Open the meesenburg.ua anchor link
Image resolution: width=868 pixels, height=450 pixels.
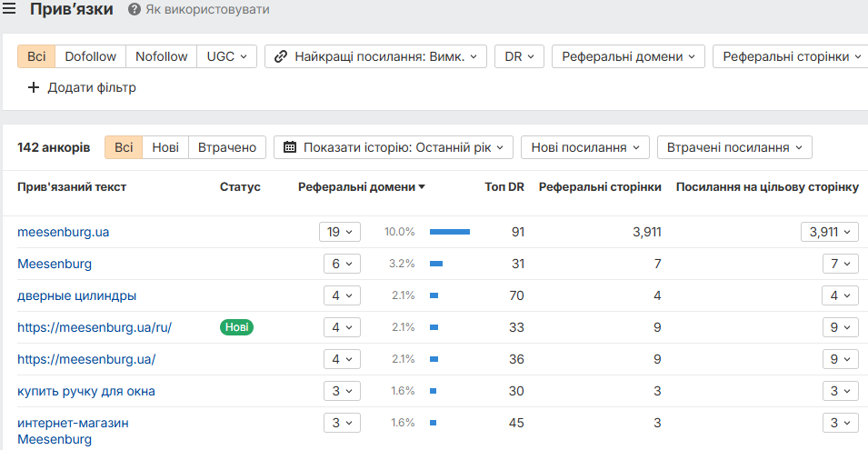point(63,232)
